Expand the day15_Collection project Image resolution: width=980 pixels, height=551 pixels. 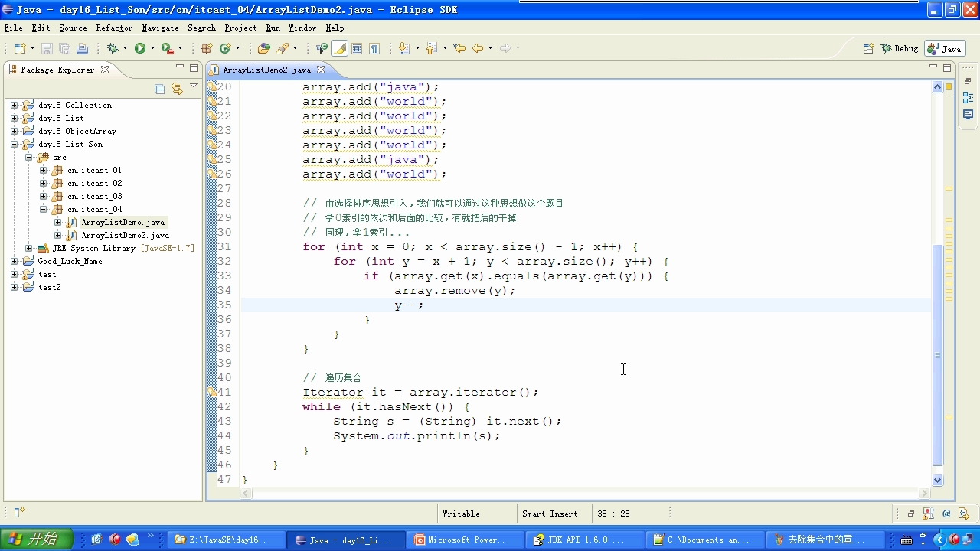[14, 105]
